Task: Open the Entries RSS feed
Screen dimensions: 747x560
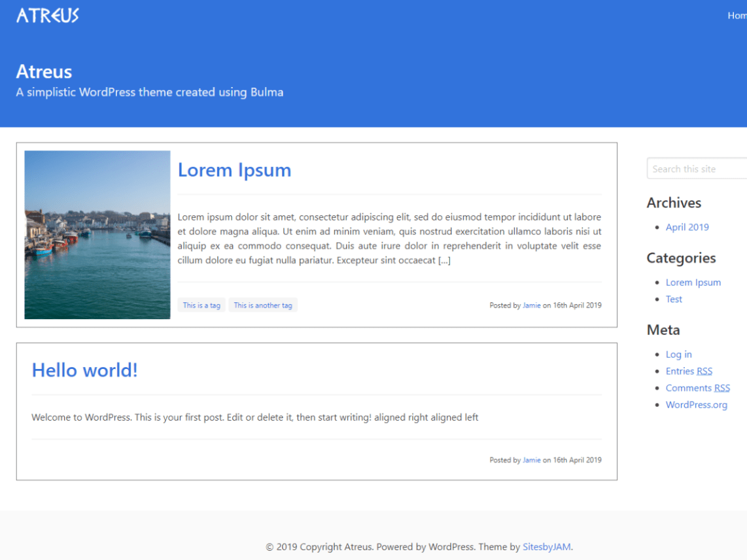Action: pyautogui.click(x=689, y=371)
